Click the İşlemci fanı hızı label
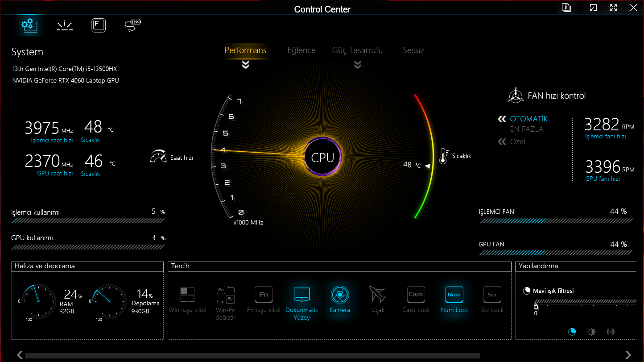Viewport: 644px width, 362px height. 606,136
